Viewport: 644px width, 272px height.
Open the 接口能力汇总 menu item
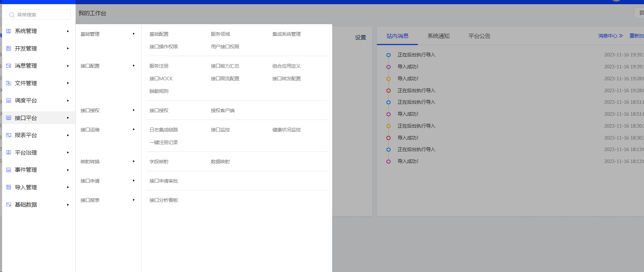click(225, 66)
